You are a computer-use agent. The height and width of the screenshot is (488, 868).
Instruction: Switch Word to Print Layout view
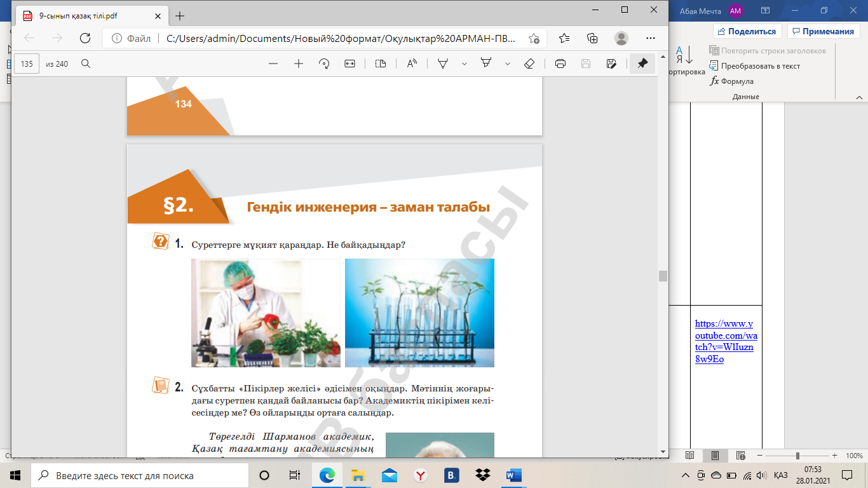coord(715,456)
